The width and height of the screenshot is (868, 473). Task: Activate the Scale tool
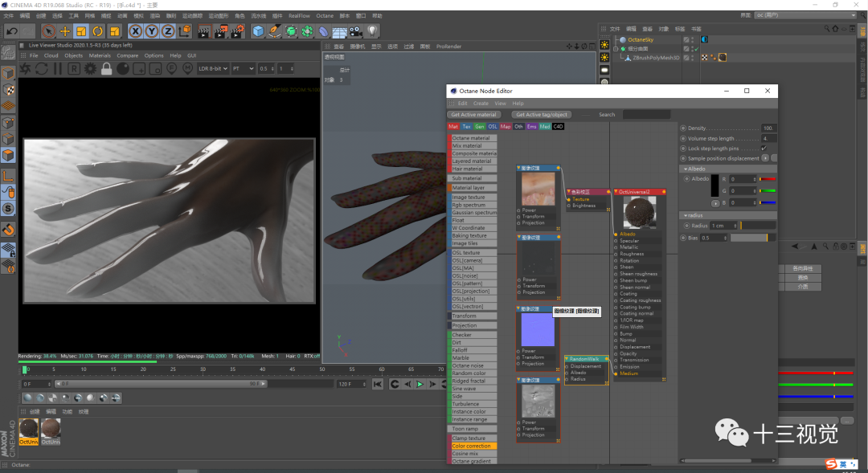tap(81, 31)
